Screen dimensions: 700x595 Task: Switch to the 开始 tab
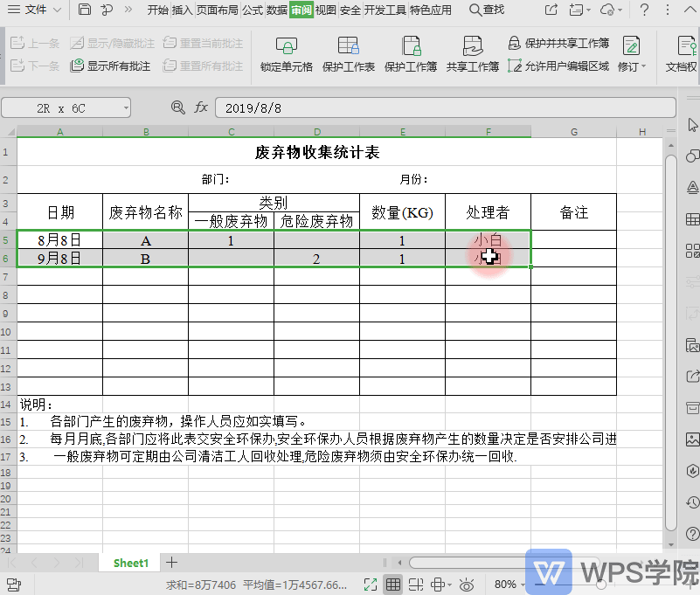click(158, 10)
